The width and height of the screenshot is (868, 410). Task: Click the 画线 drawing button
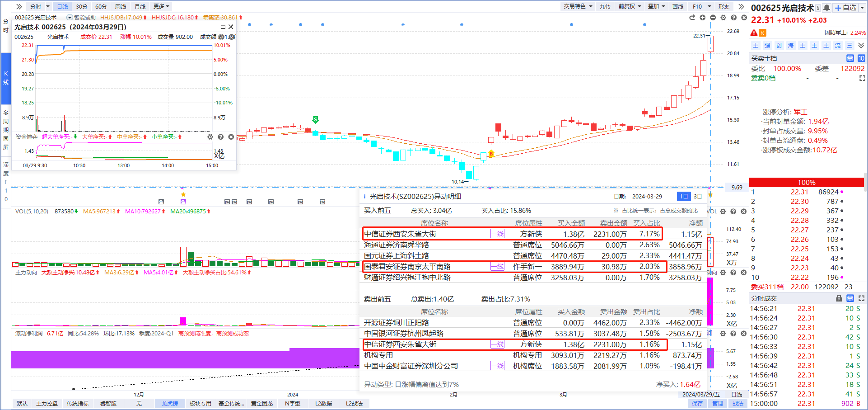(x=678, y=6)
